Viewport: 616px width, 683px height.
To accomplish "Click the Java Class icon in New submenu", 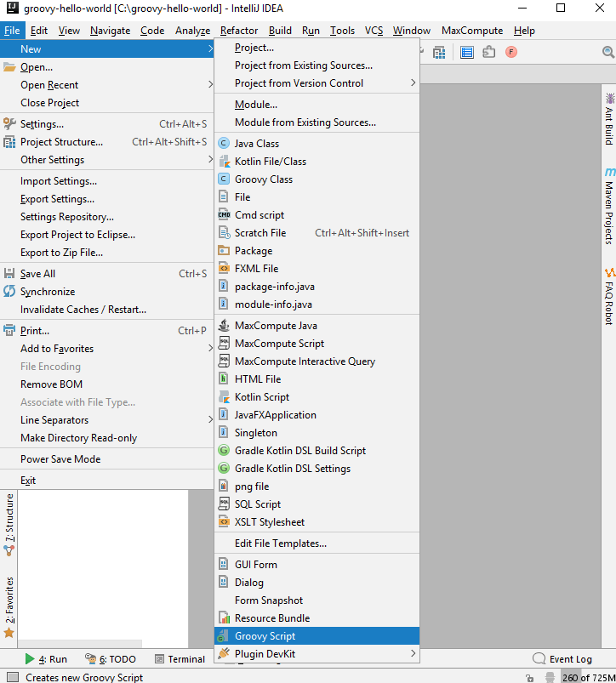I will click(x=224, y=143).
